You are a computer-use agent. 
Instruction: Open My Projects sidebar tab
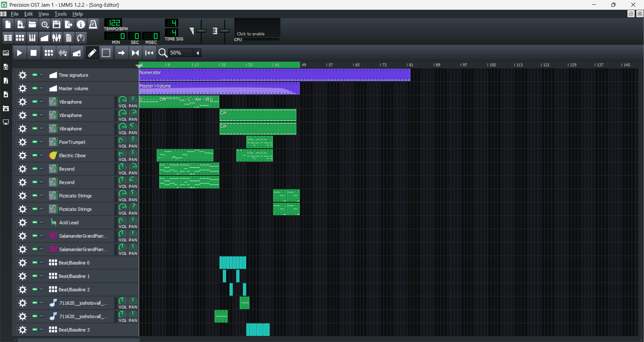coord(6,67)
